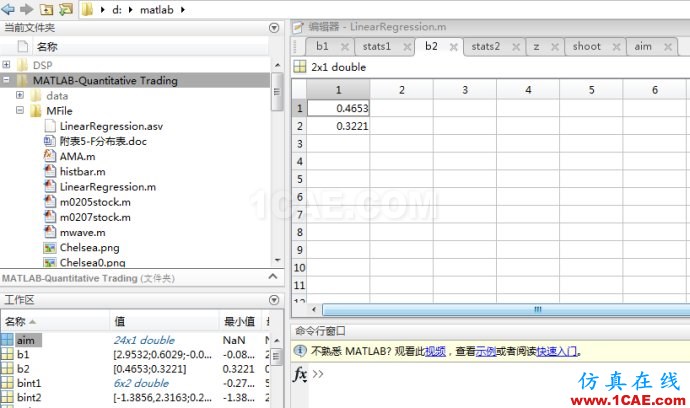Switch to the b1 variable tab

(x=322, y=46)
